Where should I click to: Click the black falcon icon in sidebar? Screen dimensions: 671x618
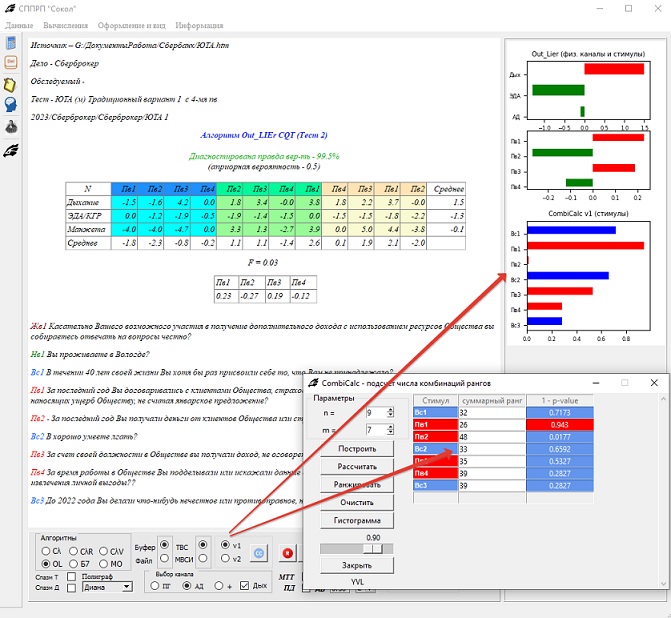[x=11, y=151]
